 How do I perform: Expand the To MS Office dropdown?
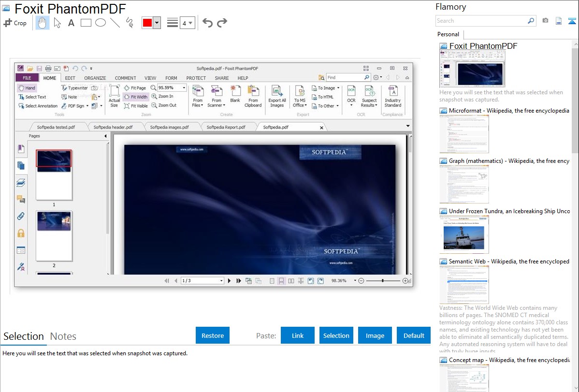300,97
